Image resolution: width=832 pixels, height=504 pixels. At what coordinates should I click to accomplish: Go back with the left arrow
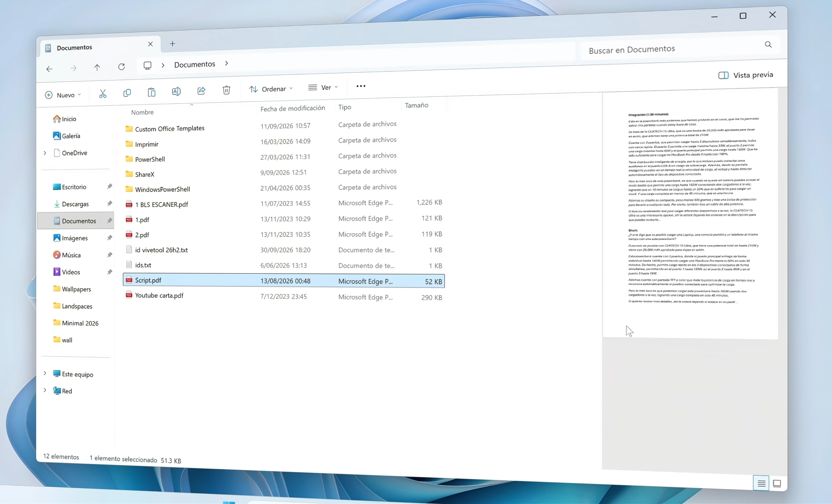click(49, 69)
